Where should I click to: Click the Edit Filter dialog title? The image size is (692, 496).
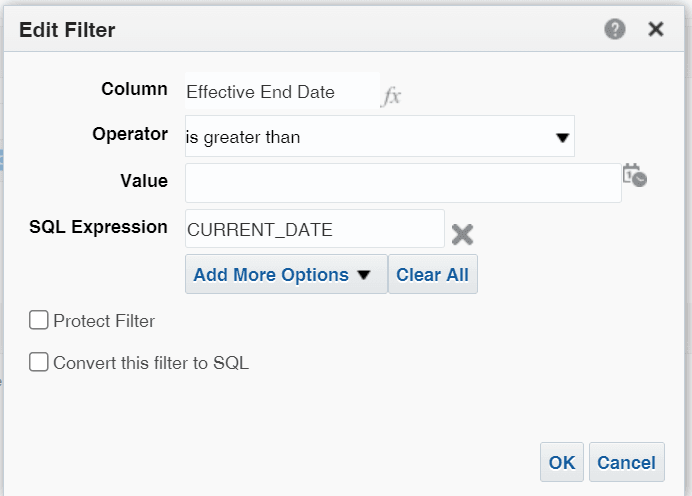coord(67,30)
